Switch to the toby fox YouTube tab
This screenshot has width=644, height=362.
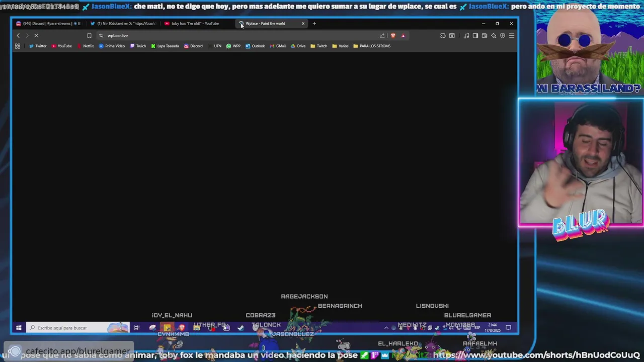[196, 24]
